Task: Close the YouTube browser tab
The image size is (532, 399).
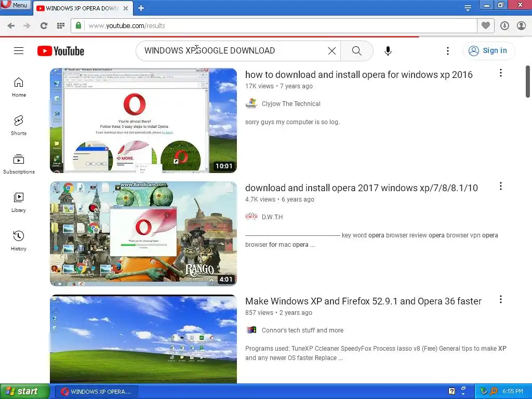Action: point(126,8)
